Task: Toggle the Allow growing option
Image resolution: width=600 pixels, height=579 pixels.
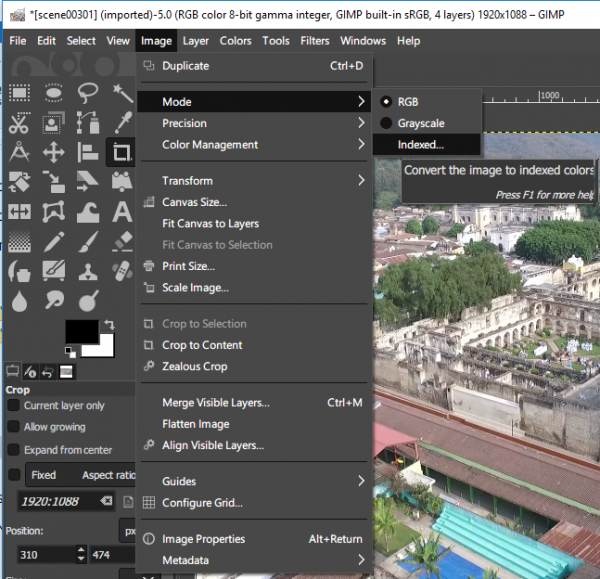Action: (14, 428)
